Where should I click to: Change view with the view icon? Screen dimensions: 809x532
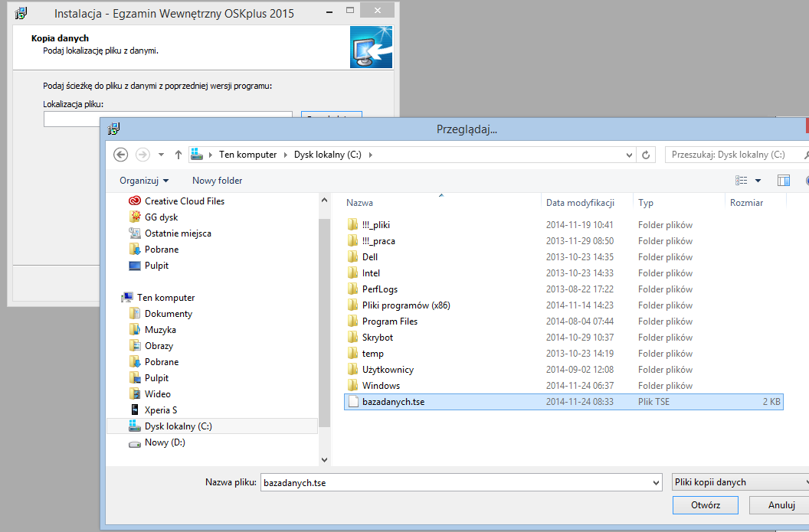(x=742, y=181)
